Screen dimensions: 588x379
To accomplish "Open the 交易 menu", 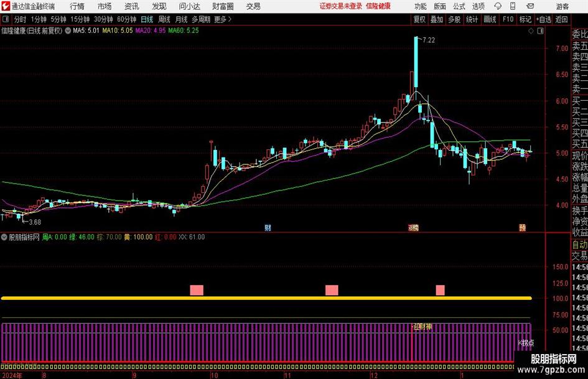I will pyautogui.click(x=253, y=6).
